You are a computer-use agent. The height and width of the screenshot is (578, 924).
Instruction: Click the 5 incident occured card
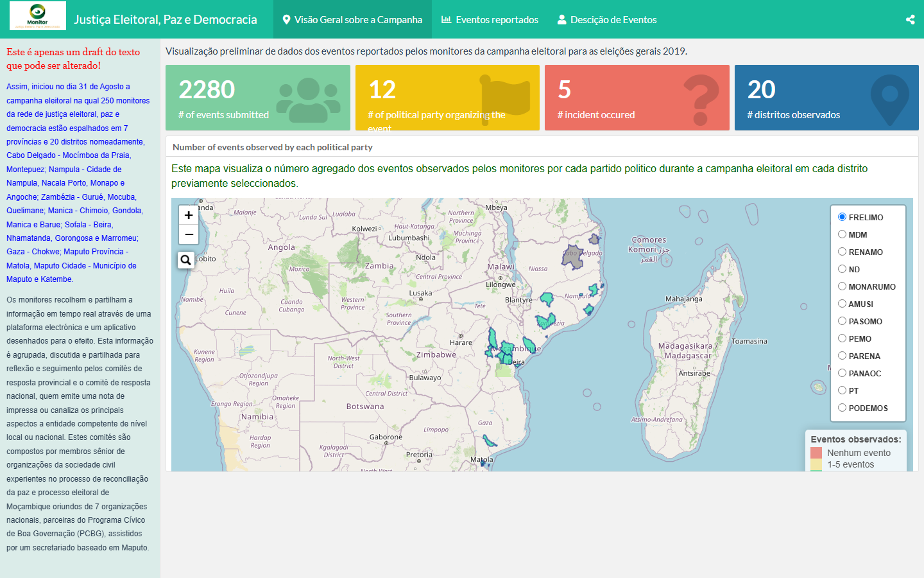637,98
